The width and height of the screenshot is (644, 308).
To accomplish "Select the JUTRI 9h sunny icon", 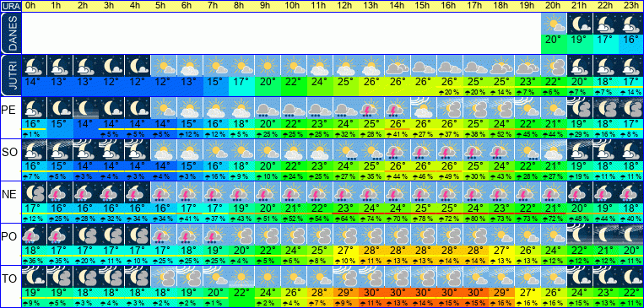I will 267,65.
